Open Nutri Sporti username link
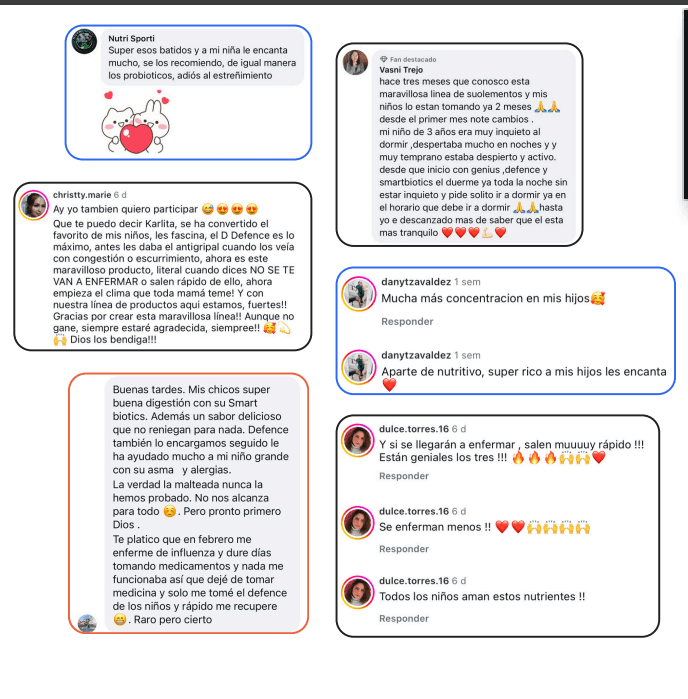The image size is (688, 699). click(132, 38)
